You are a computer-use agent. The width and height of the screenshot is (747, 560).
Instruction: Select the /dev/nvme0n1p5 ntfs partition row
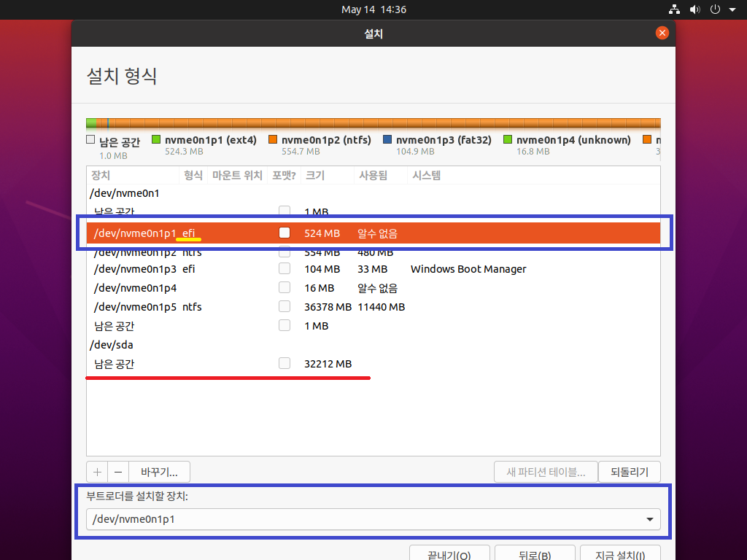(373, 307)
